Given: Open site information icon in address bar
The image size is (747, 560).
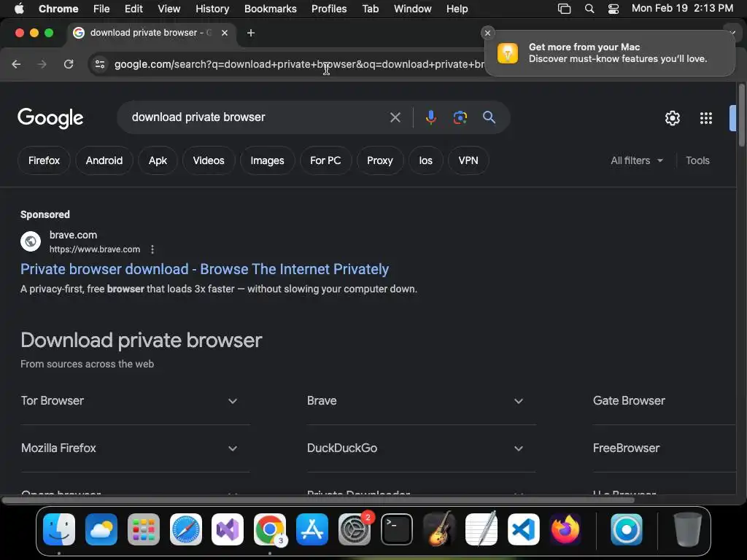Looking at the screenshot, I should click(99, 64).
